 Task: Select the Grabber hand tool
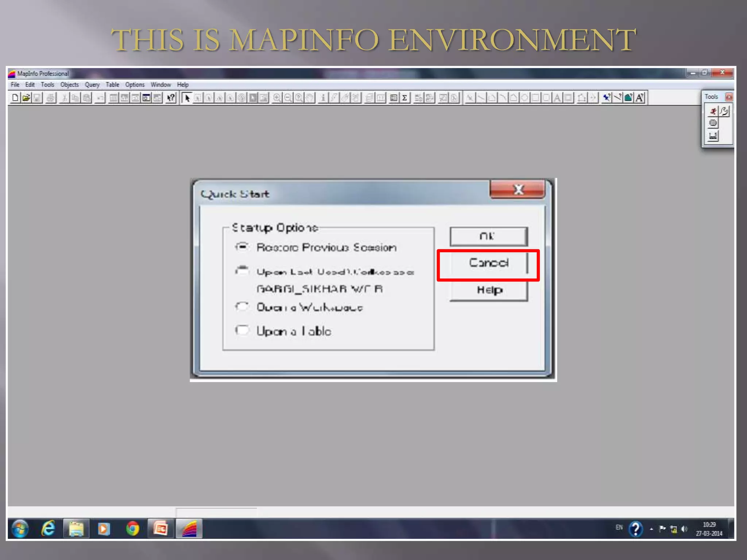point(310,98)
